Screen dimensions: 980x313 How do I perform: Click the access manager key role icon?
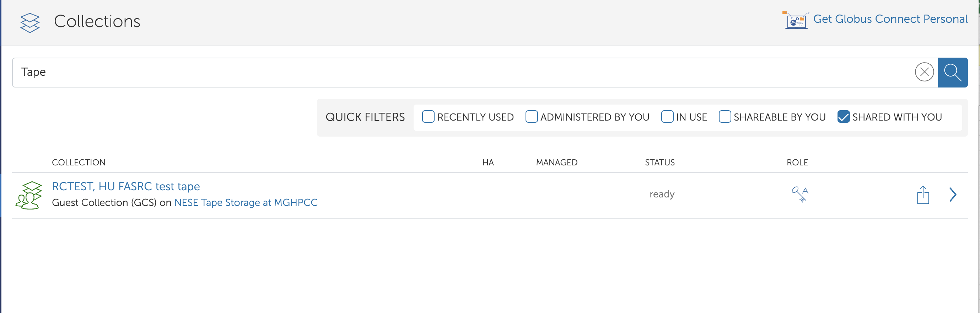[800, 194]
